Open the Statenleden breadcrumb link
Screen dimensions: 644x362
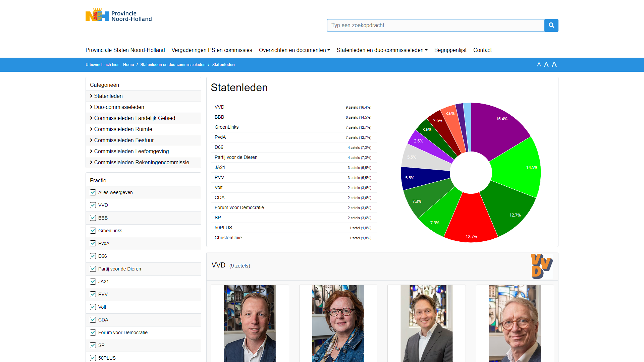click(223, 65)
